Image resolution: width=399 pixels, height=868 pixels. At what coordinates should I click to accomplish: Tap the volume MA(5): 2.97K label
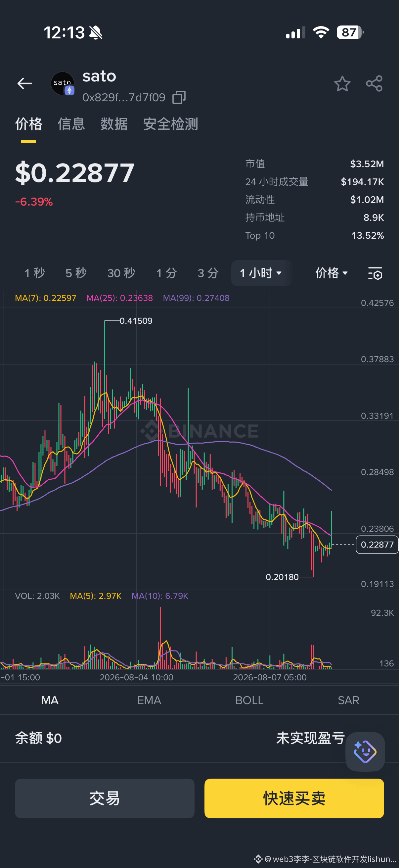96,596
